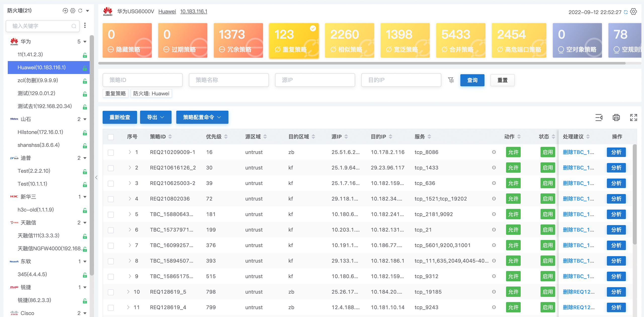
Task: Focus the 策略ID input field
Action: pyautogui.click(x=143, y=80)
